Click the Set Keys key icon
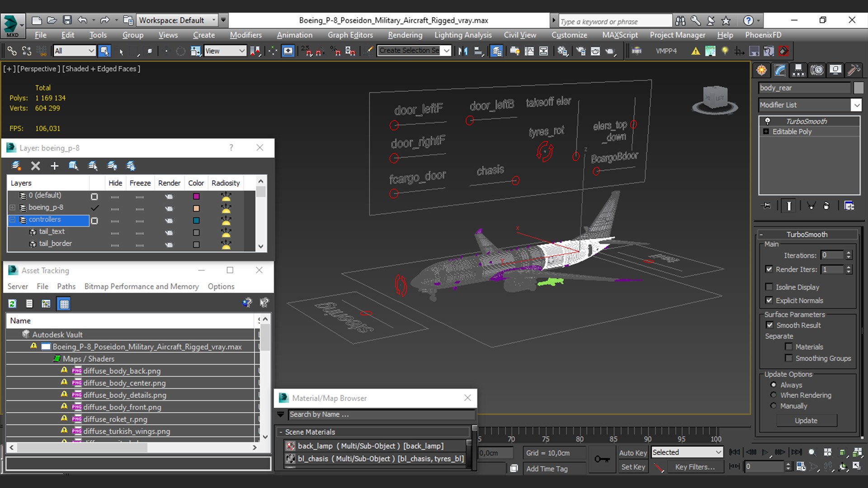The height and width of the screenshot is (488, 868). click(x=602, y=459)
